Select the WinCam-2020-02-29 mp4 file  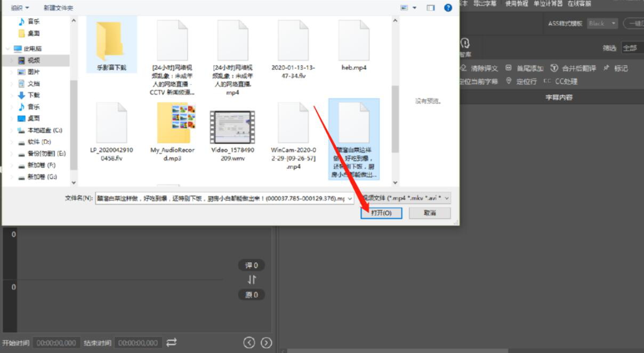point(293,135)
